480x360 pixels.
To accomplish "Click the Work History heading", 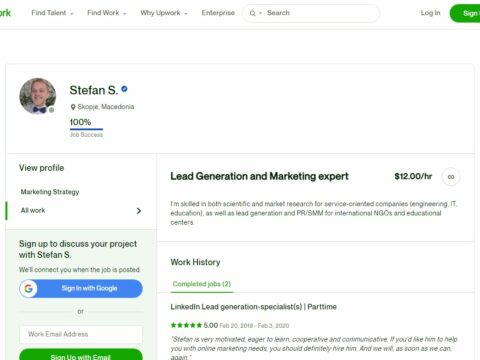I will point(195,262).
